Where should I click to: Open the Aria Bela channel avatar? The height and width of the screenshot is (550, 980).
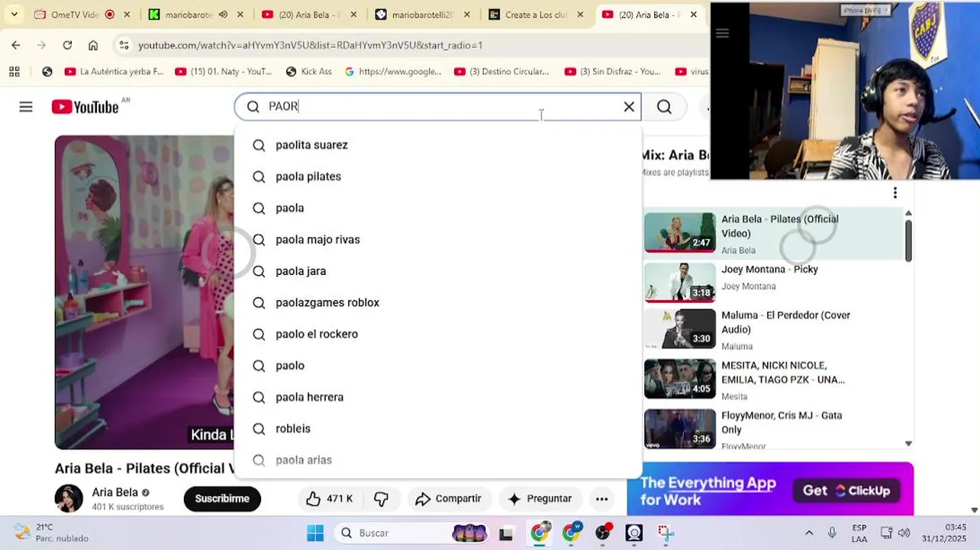coord(69,499)
